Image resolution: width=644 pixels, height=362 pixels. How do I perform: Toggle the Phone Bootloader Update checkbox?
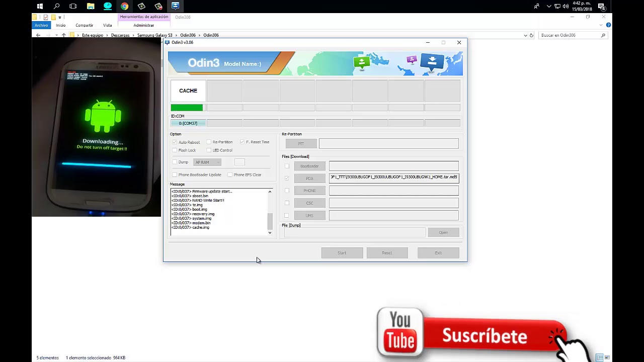(175, 174)
